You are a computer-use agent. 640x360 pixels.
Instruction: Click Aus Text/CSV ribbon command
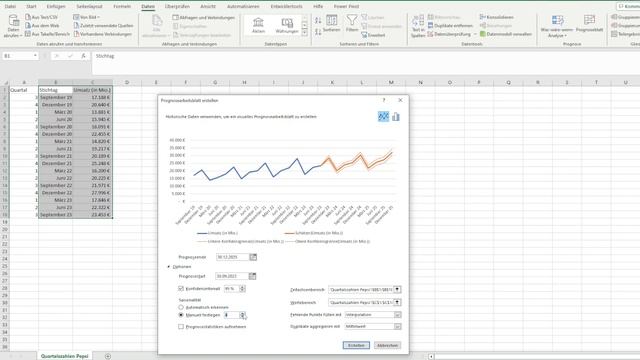coord(41,17)
